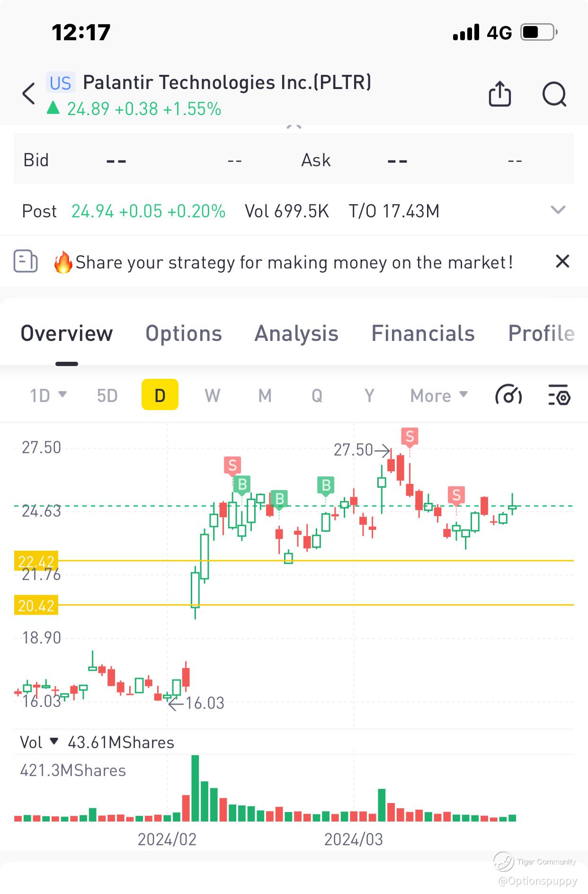588x894 pixels.
Task: Open the share icon
Action: click(499, 94)
